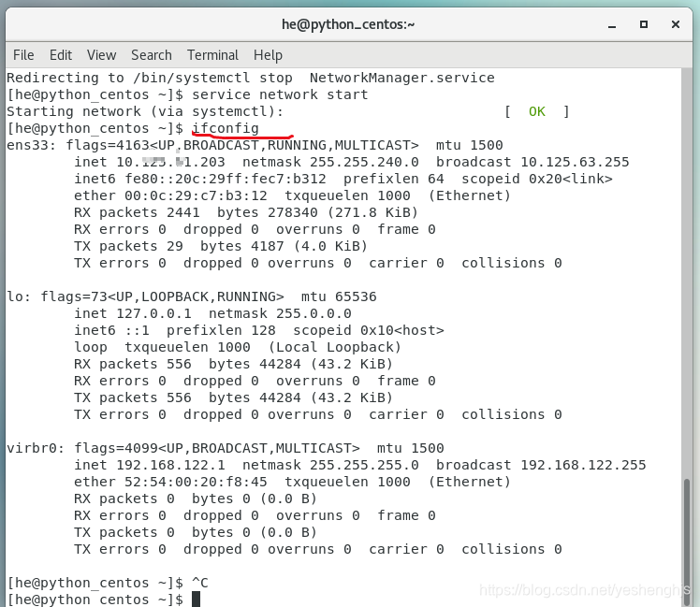The height and width of the screenshot is (607, 700).
Task: Click loopback address 127.0.0.1
Action: [153, 313]
